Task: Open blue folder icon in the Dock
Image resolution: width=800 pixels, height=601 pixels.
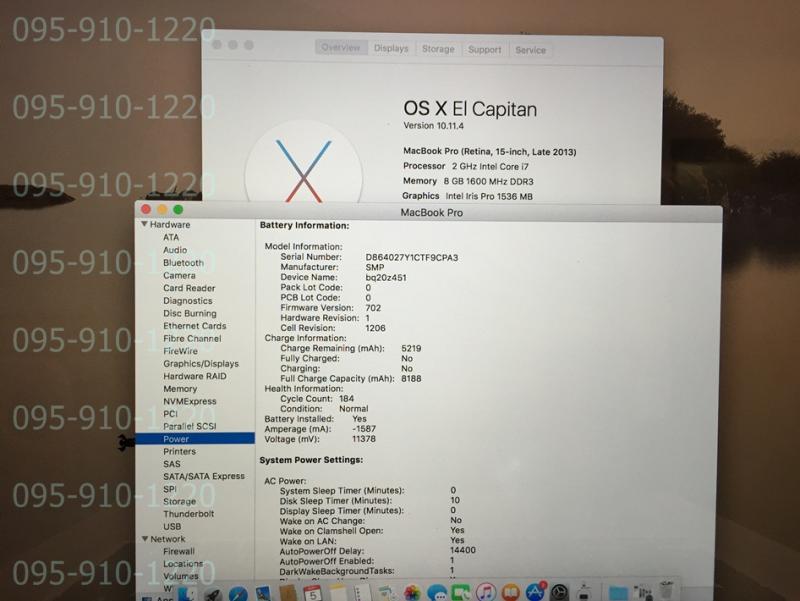Action: [618, 594]
